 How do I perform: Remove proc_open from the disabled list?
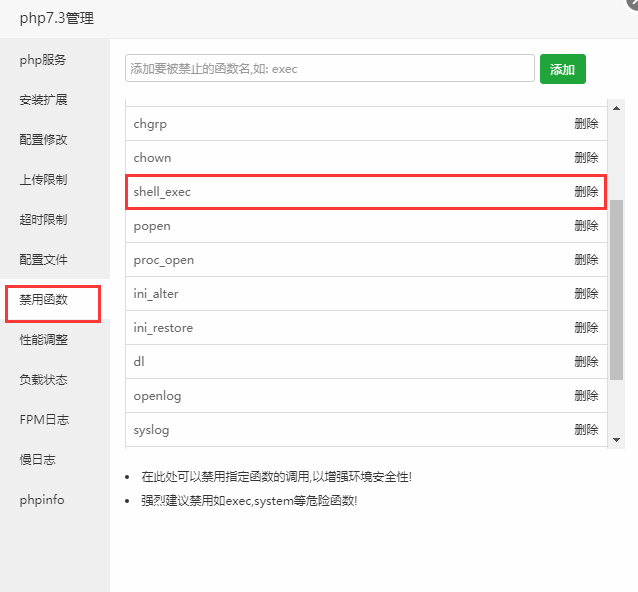[x=586, y=260]
